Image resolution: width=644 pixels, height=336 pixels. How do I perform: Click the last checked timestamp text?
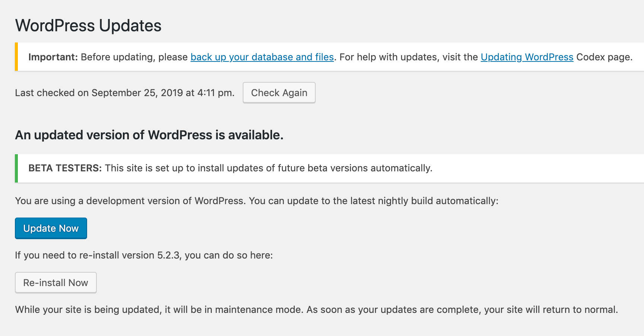point(124,93)
